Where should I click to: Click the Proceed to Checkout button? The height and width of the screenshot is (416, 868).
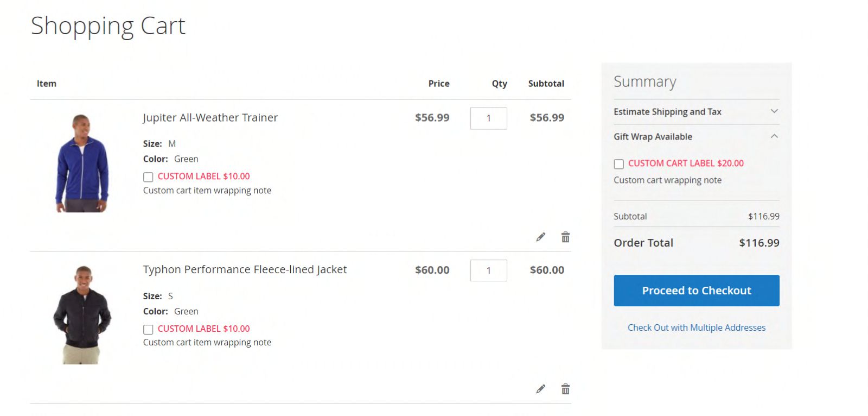[696, 291]
